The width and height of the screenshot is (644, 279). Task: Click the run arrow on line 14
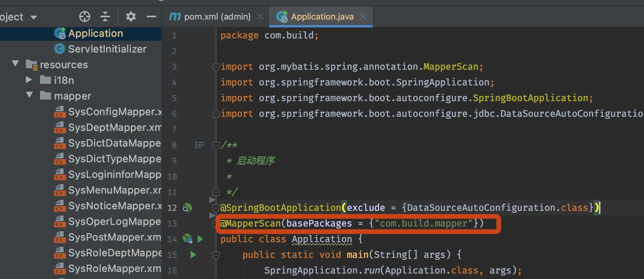point(200,239)
